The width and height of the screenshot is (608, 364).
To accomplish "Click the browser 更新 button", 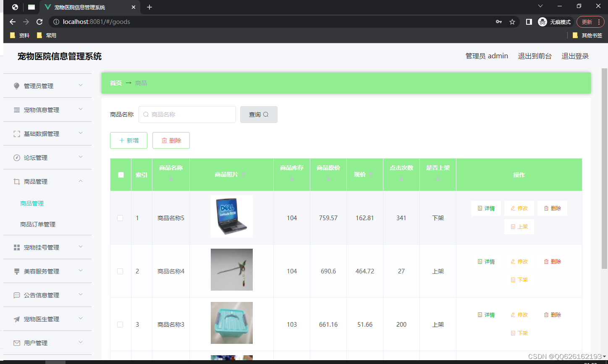I will click(x=590, y=22).
